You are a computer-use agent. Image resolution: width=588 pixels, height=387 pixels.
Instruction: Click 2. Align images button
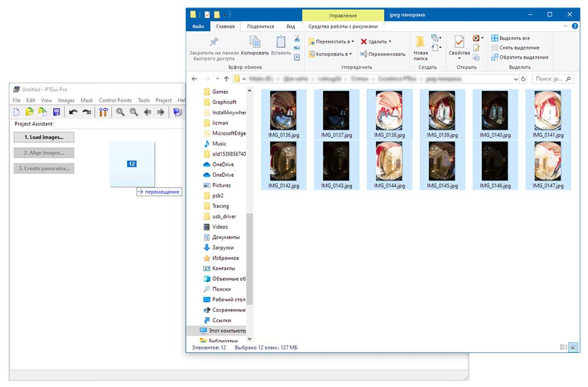pyautogui.click(x=44, y=153)
